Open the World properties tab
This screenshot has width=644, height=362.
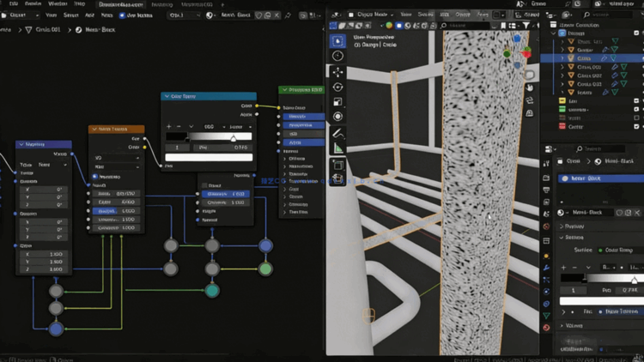[546, 226]
